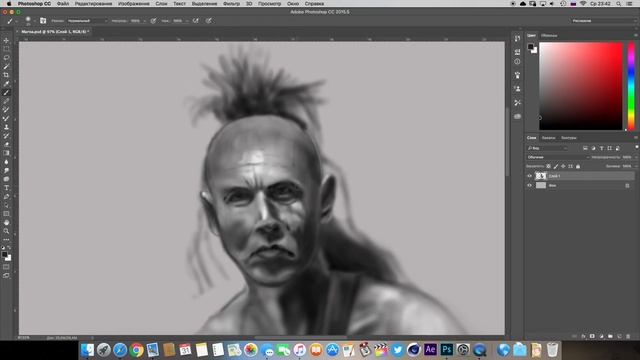Toggle the type layer filter
Image resolution: width=640 pixels, height=360 pixels.
(602, 148)
